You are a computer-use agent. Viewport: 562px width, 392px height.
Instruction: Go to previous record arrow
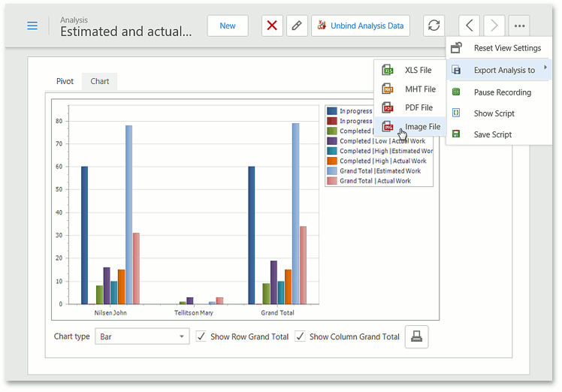tap(469, 26)
